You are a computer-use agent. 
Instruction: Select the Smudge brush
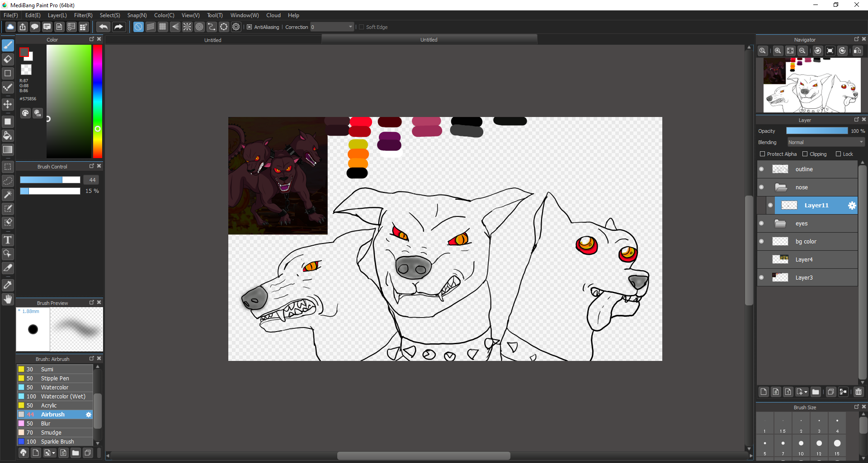[55, 433]
